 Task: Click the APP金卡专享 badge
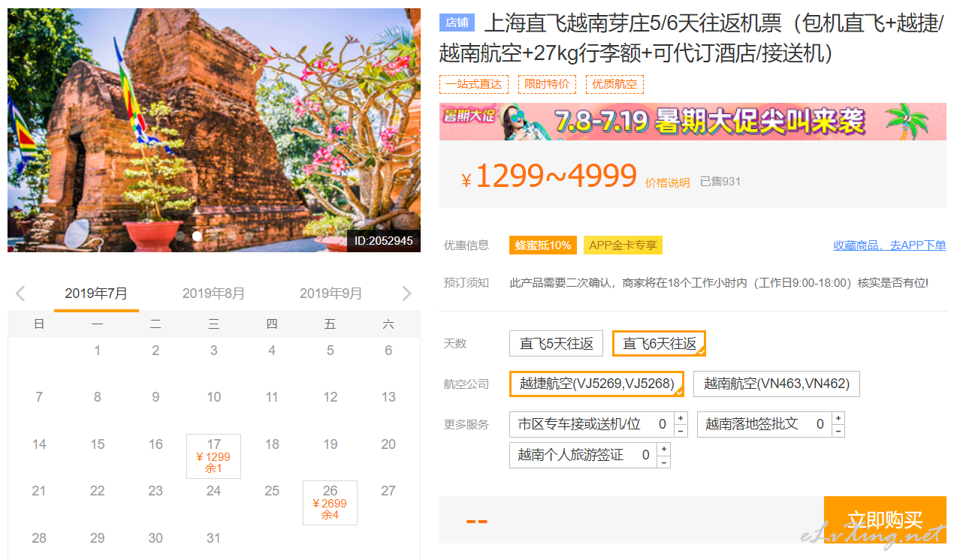[x=623, y=245]
